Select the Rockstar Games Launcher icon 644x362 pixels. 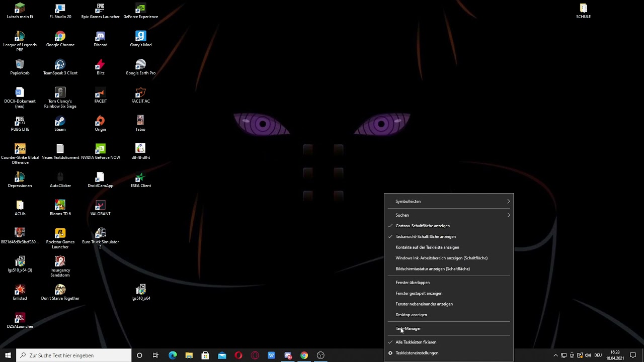60,239
